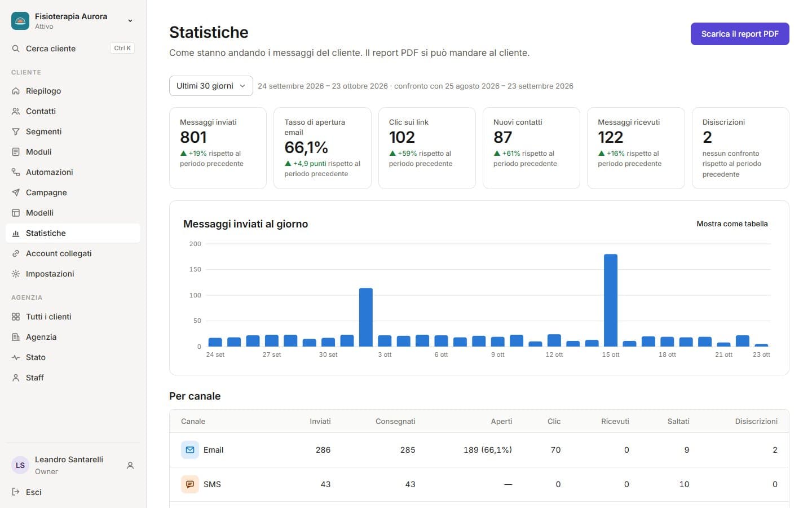Click the Stato activity pulse icon
Screen dimensions: 812x508
click(x=16, y=357)
